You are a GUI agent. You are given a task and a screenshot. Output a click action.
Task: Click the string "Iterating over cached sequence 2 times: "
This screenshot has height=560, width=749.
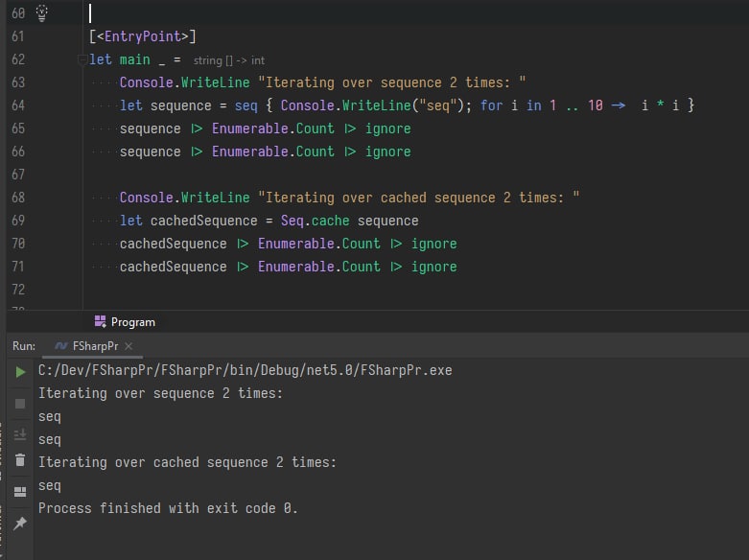(418, 198)
